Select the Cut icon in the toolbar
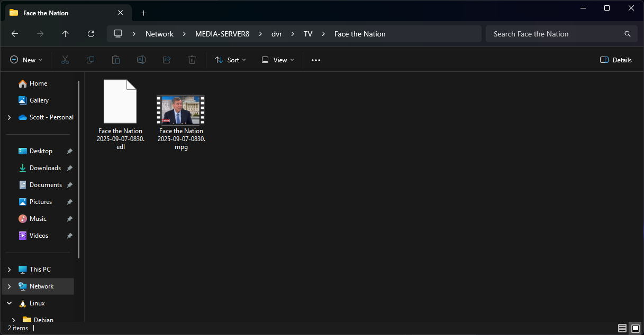Image resolution: width=644 pixels, height=335 pixels. coord(65,60)
